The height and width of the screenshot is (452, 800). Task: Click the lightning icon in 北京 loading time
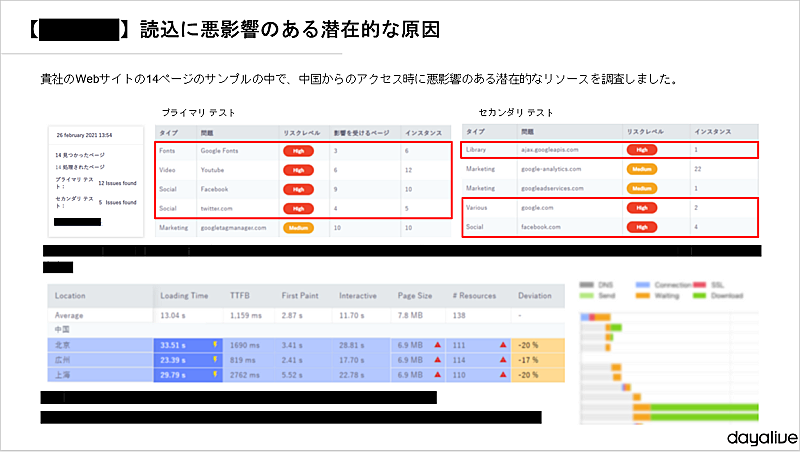tap(215, 345)
